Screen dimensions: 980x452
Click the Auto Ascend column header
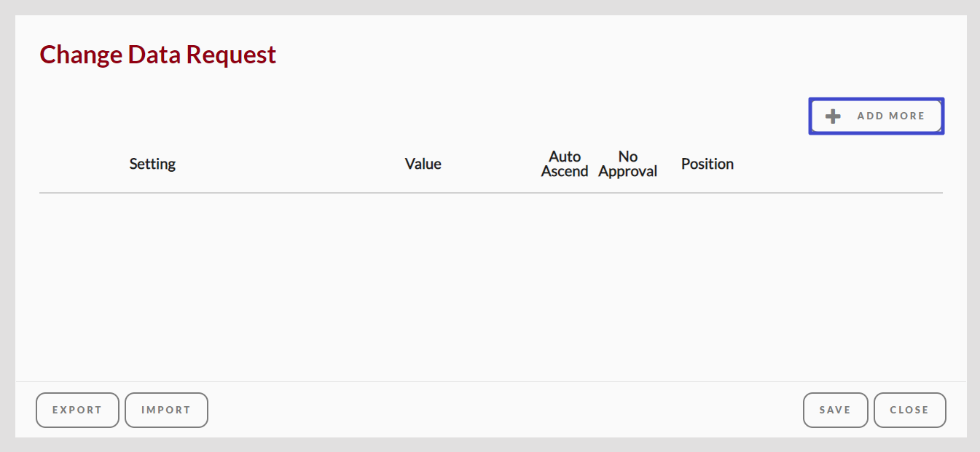pos(565,164)
